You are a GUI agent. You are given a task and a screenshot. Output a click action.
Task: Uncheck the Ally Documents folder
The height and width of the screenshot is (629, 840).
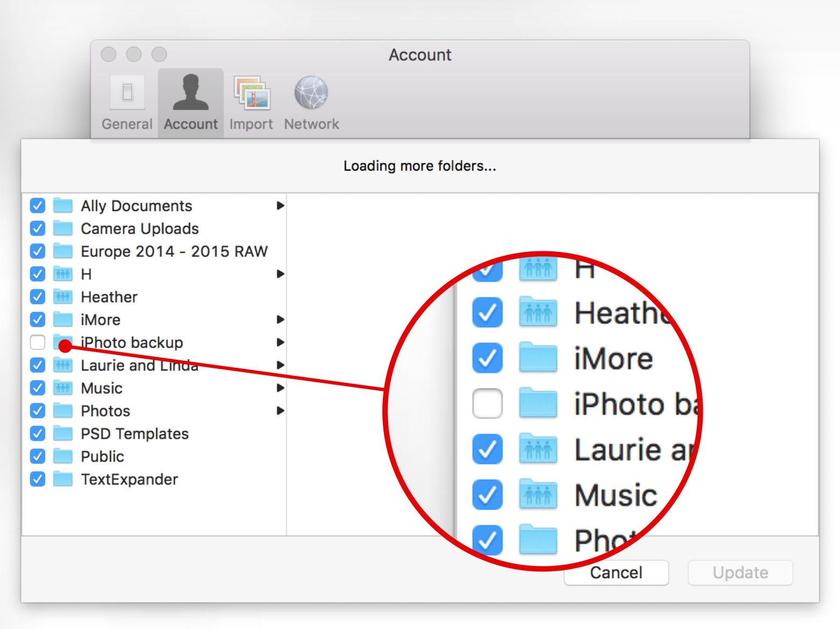(37, 206)
